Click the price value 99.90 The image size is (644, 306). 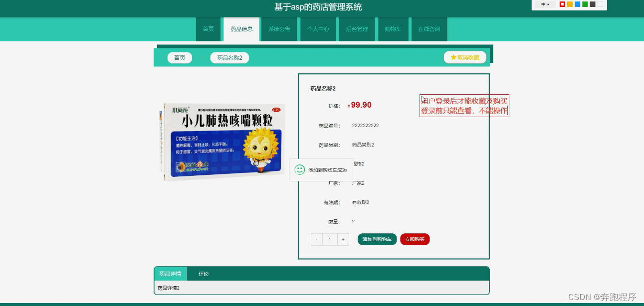point(361,105)
